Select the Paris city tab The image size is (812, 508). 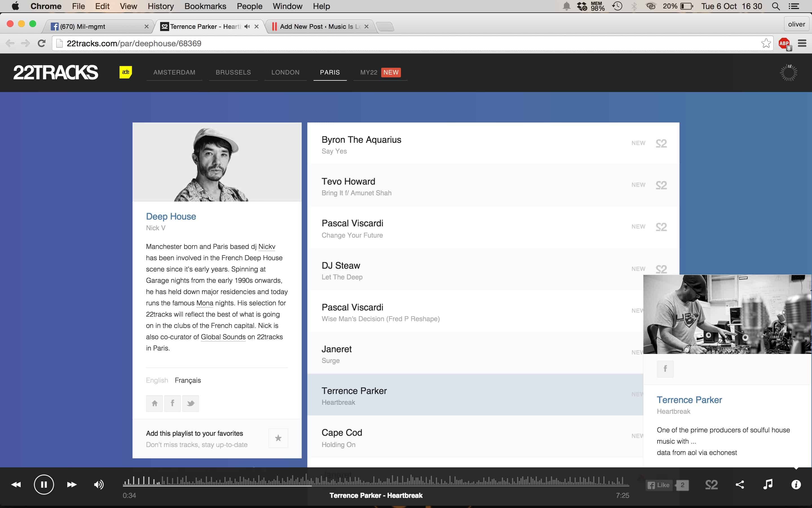(x=330, y=72)
